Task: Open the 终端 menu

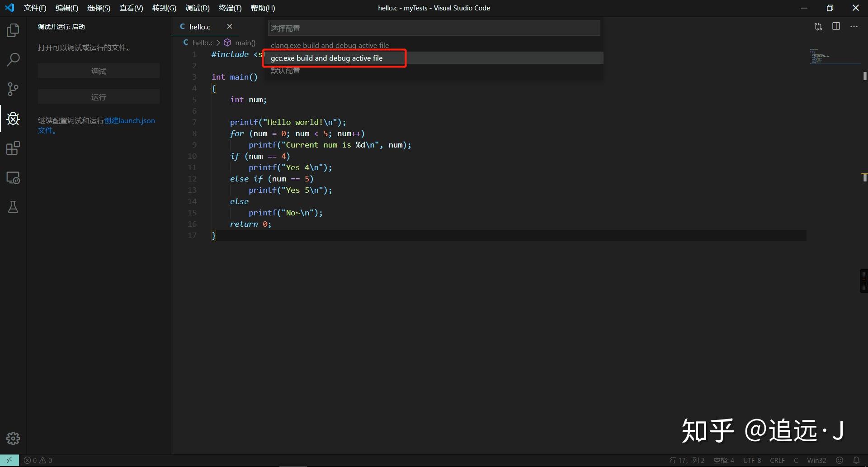Action: pos(230,8)
